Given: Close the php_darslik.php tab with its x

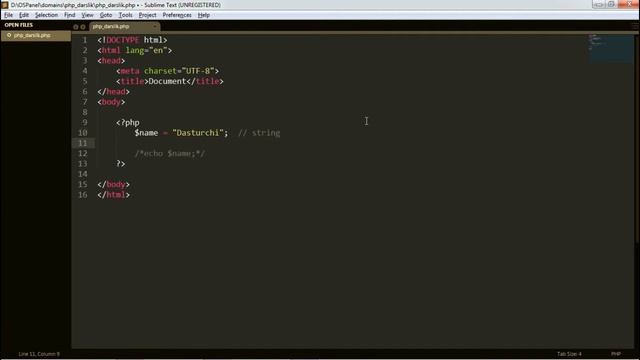Looking at the screenshot, I should pyautogui.click(x=155, y=27).
